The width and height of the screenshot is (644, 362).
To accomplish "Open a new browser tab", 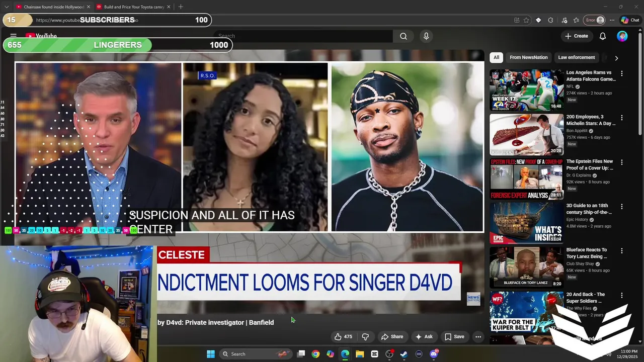I will 181,7.
